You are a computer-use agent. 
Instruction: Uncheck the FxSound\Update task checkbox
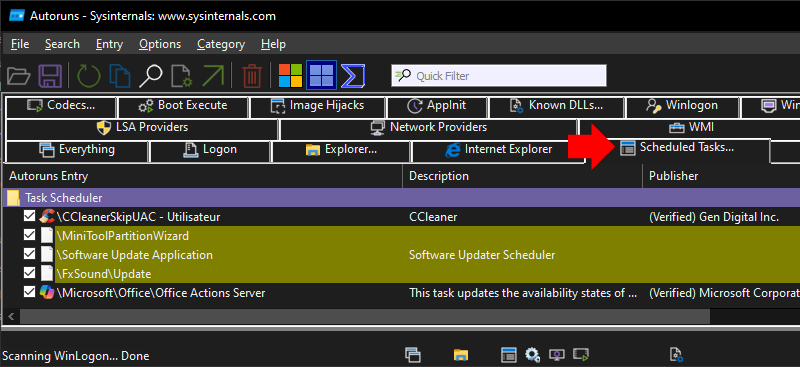point(30,274)
